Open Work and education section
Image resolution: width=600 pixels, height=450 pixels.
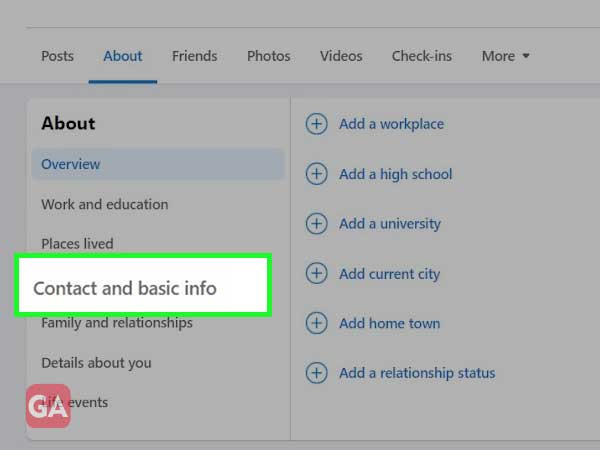[104, 204]
